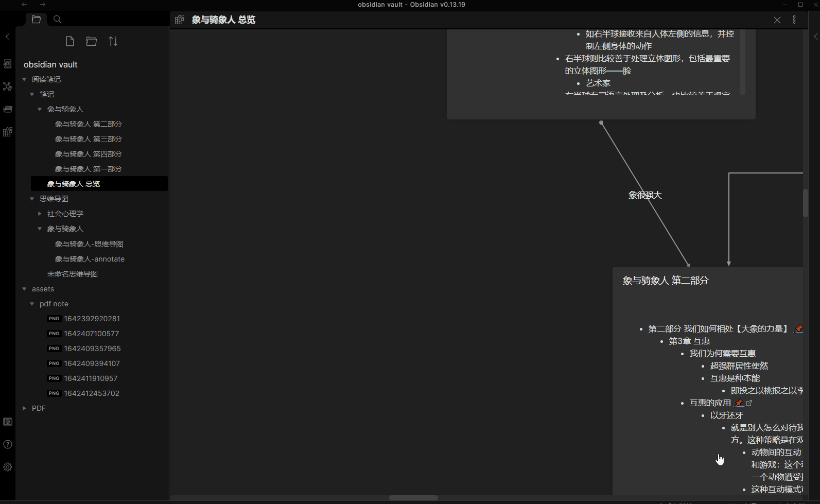Collapse 象与骑象人 folder under 思维导图
The image size is (820, 504).
(40, 229)
